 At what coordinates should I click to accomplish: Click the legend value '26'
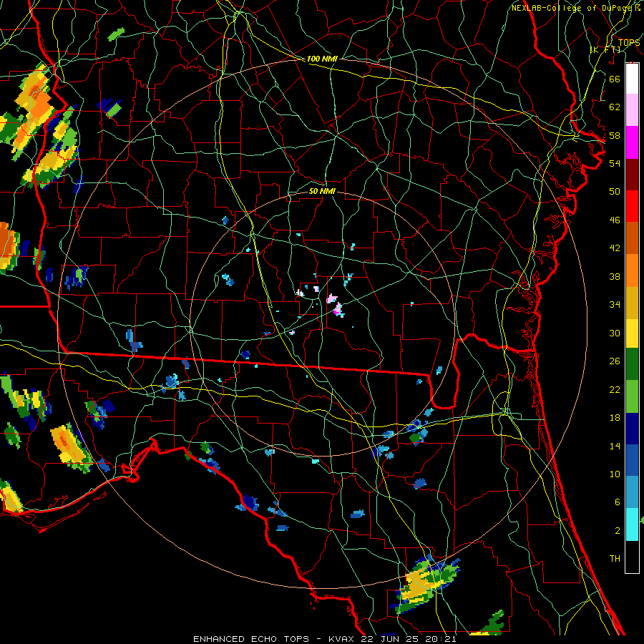coord(615,361)
